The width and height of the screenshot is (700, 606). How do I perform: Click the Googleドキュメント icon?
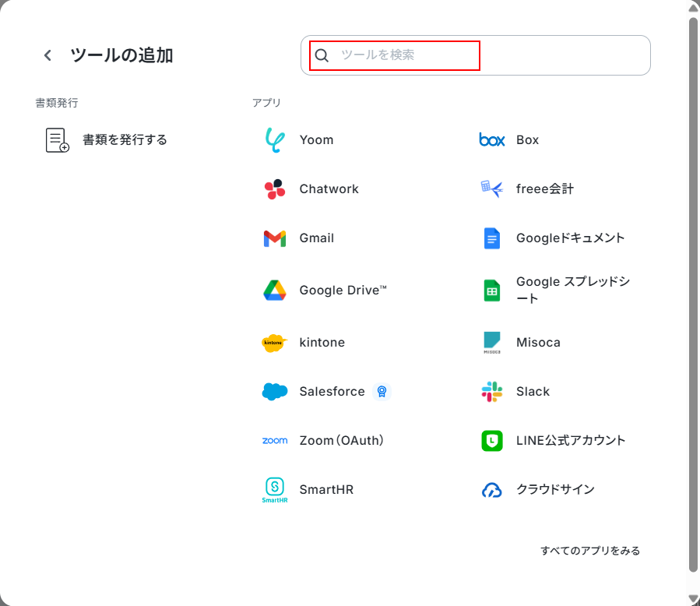point(492,238)
